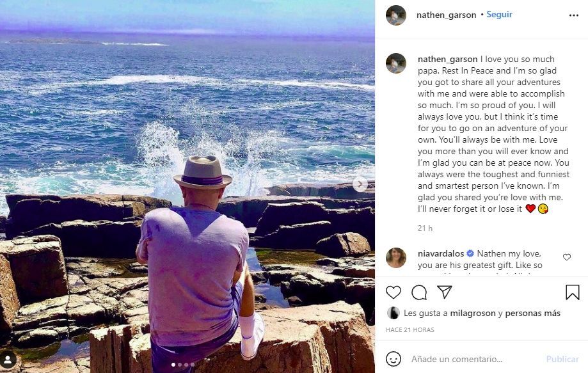The image size is (588, 373).
Task: Click HACE 21 HORAS timestamp
Action: click(409, 330)
